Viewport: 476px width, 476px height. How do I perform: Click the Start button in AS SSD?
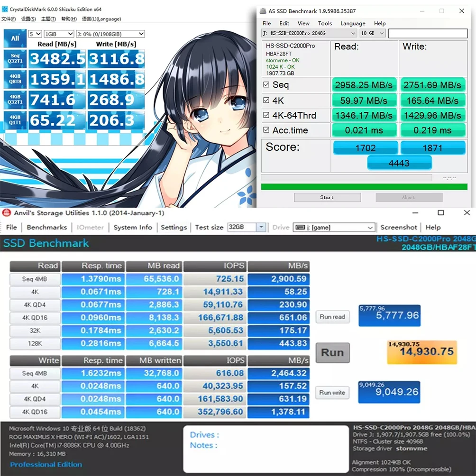[327, 197]
